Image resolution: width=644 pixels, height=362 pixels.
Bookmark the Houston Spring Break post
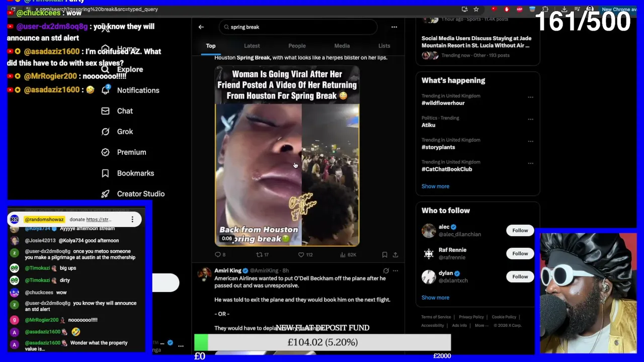384,255
